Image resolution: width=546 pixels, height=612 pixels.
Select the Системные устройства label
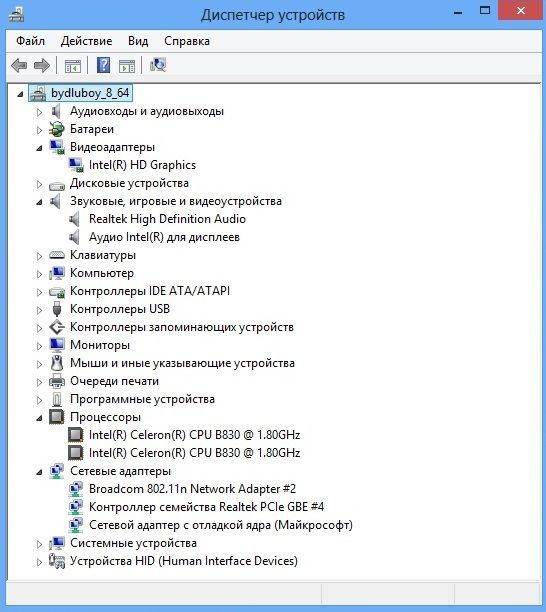click(x=133, y=543)
